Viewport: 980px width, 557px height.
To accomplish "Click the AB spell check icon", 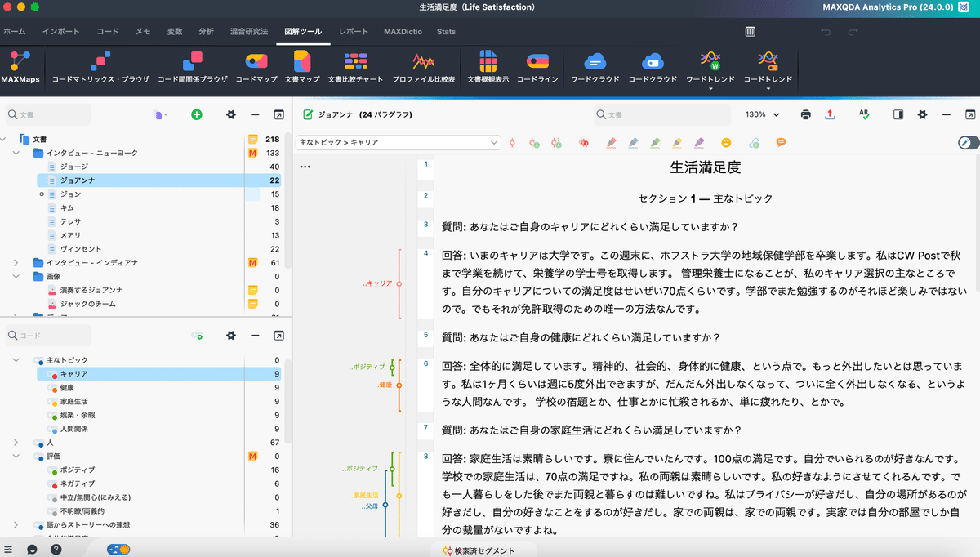I will [864, 115].
